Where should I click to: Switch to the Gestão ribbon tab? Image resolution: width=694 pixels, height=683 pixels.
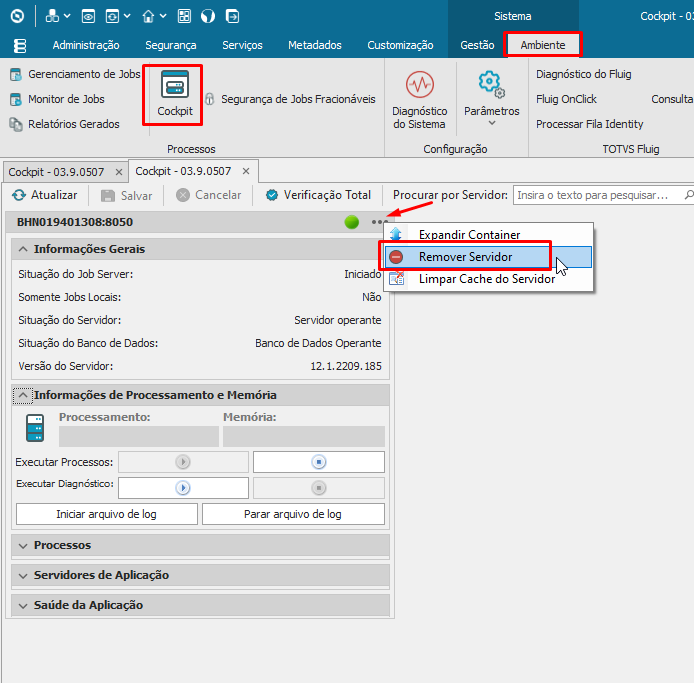[477, 45]
